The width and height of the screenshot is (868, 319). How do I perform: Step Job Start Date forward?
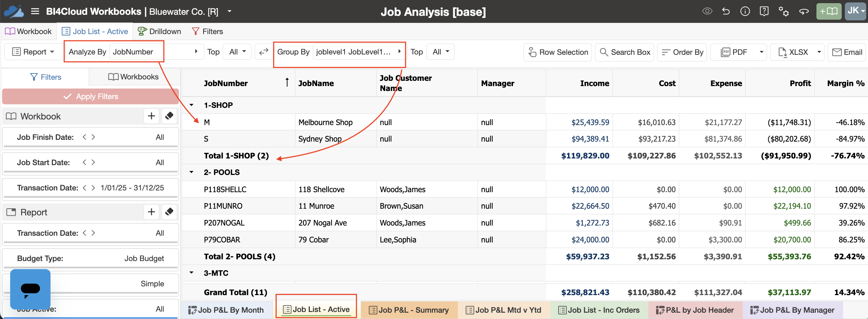(x=93, y=162)
